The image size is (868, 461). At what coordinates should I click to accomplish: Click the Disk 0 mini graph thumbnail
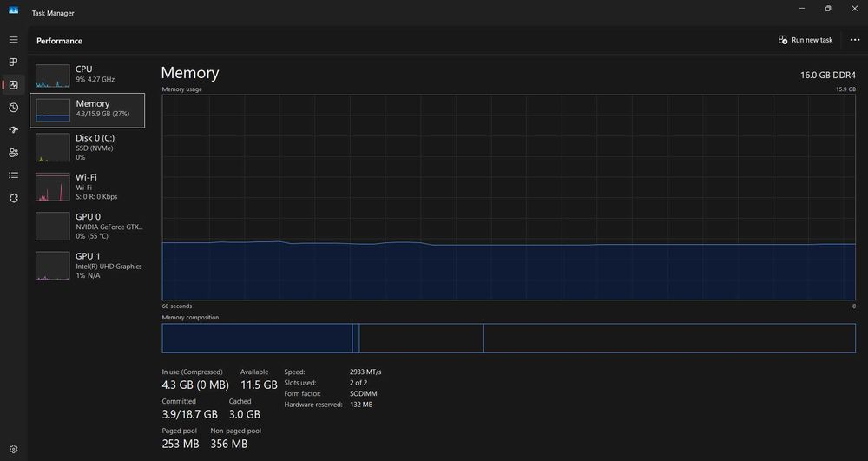click(x=53, y=148)
